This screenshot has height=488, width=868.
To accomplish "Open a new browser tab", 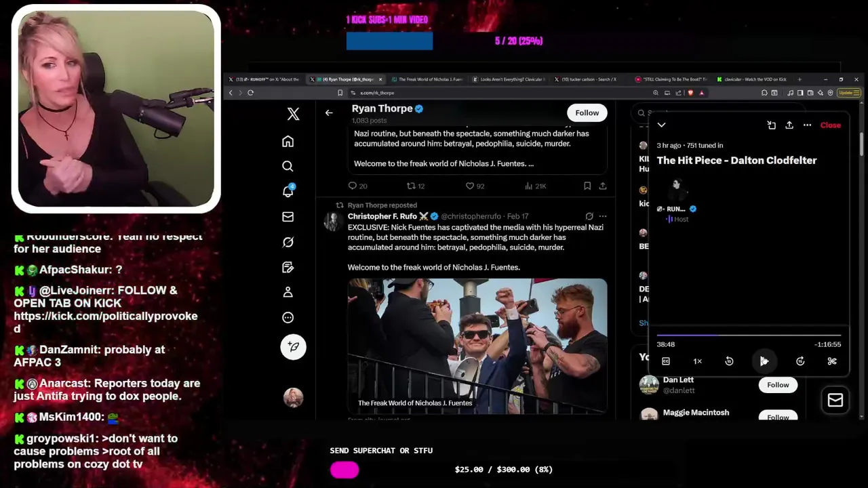I will [800, 79].
